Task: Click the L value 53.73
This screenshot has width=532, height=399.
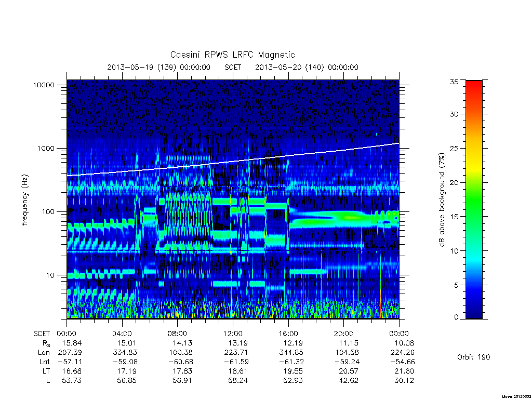Action: [x=72, y=381]
